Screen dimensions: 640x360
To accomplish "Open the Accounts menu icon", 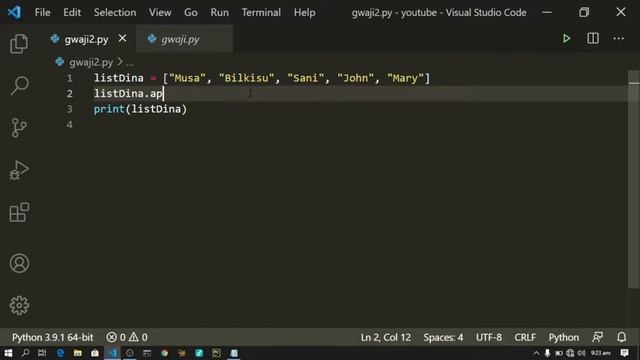I will coord(19,263).
